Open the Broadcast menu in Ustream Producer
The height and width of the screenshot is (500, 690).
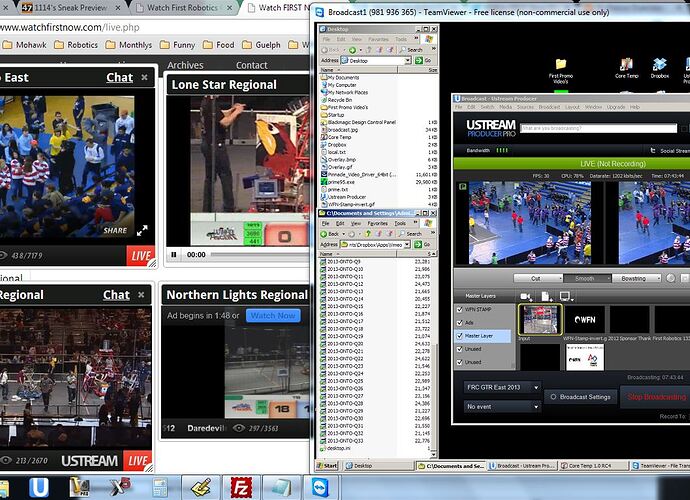tap(549, 107)
